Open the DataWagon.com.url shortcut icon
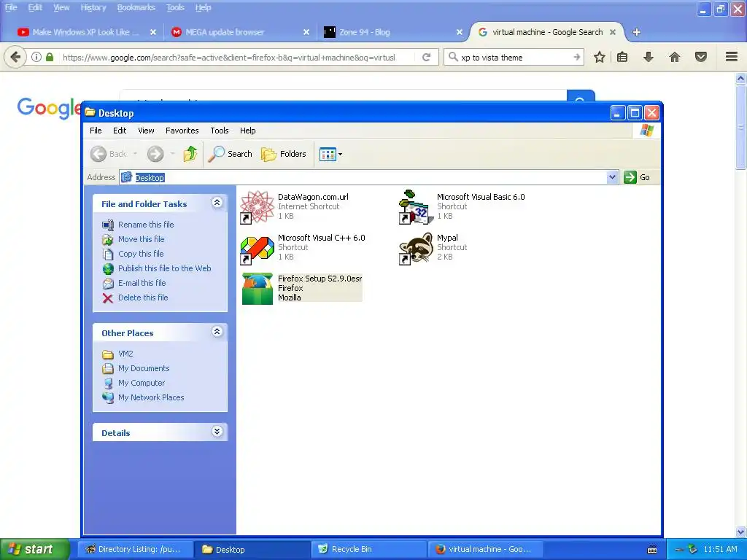 (x=257, y=207)
